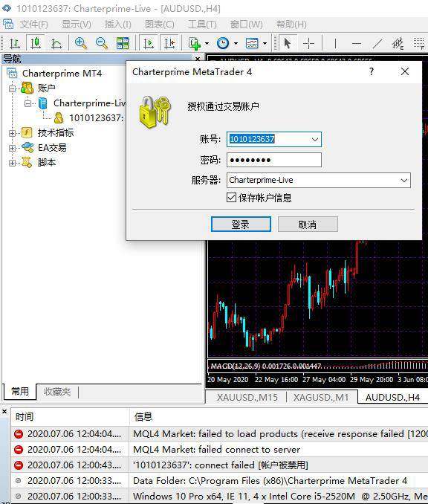The width and height of the screenshot is (428, 504).
Task: Select the trendline drawing tool
Action: 377,43
